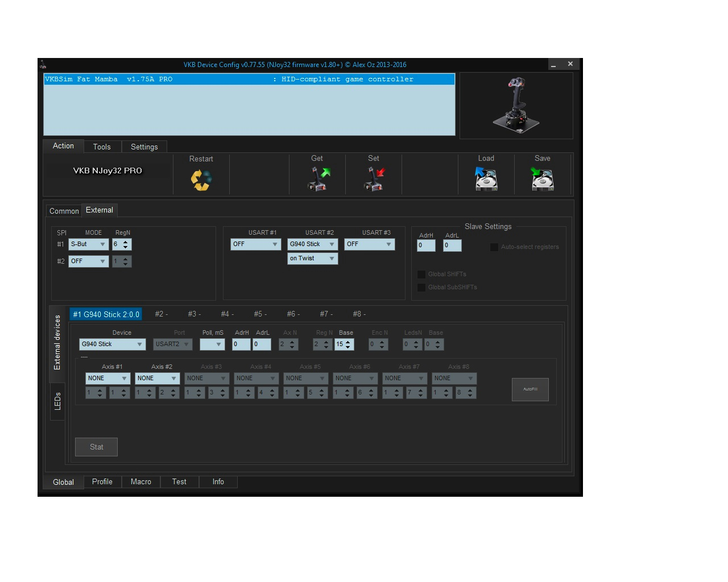Open the 'on Twist' dropdown
The width and height of the screenshot is (728, 582).
(x=313, y=259)
